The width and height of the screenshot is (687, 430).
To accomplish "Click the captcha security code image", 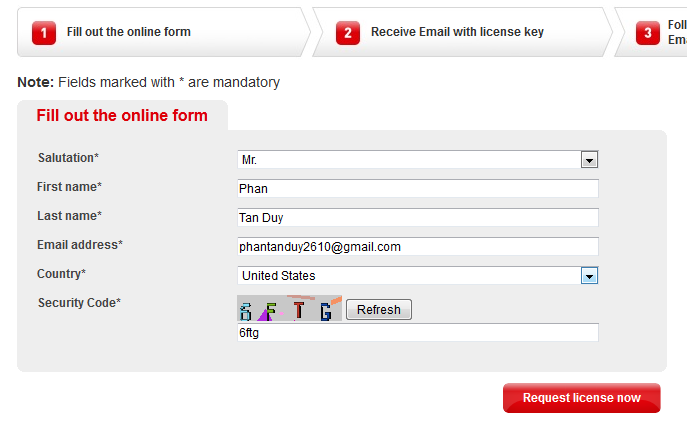I will (x=289, y=309).
